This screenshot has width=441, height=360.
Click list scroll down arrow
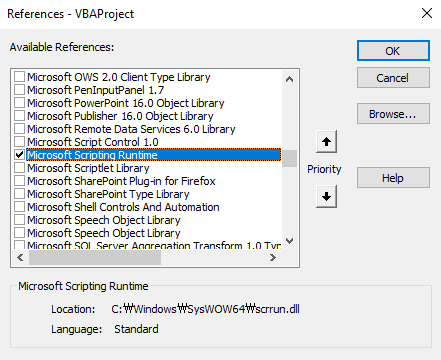[290, 240]
